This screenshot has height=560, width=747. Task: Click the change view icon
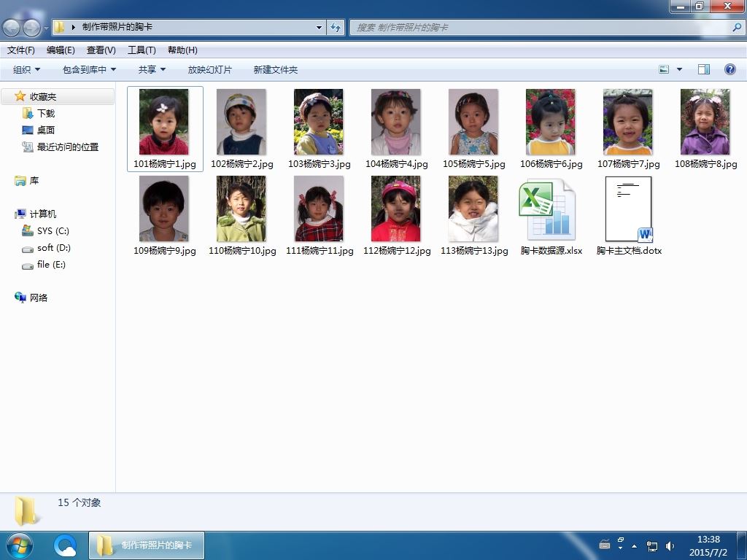pos(664,69)
